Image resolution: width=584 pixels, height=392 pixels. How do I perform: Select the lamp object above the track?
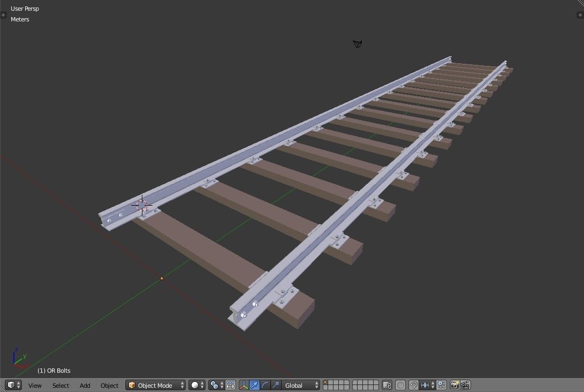pyautogui.click(x=358, y=44)
